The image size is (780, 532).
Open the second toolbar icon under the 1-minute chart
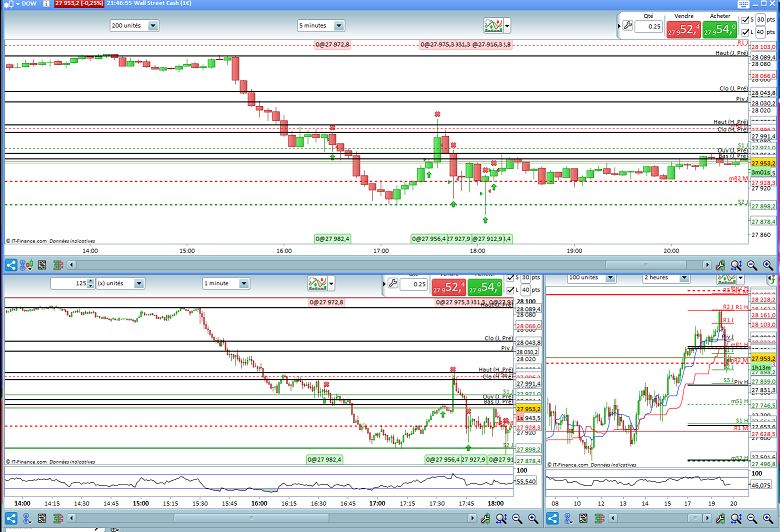pyautogui.click(x=26, y=519)
